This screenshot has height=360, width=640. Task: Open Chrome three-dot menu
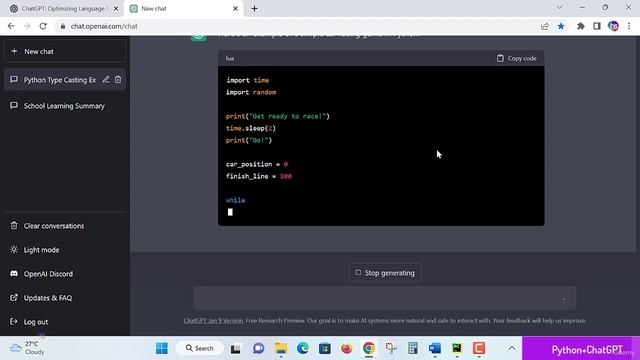(x=629, y=26)
